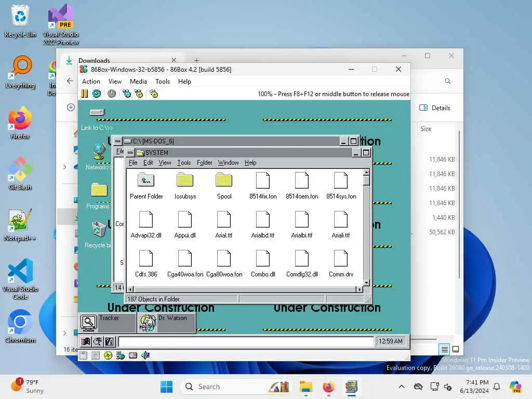Open the Windows Start menu

(166, 387)
